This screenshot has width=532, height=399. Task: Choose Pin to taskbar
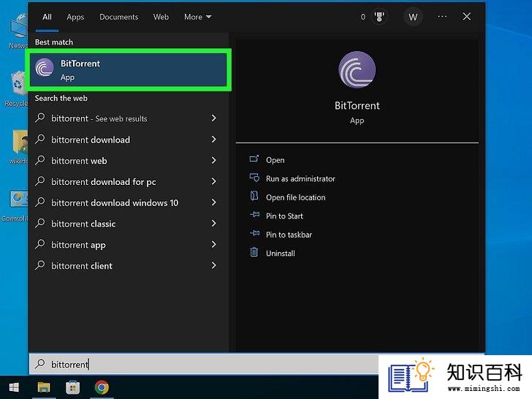(x=289, y=235)
